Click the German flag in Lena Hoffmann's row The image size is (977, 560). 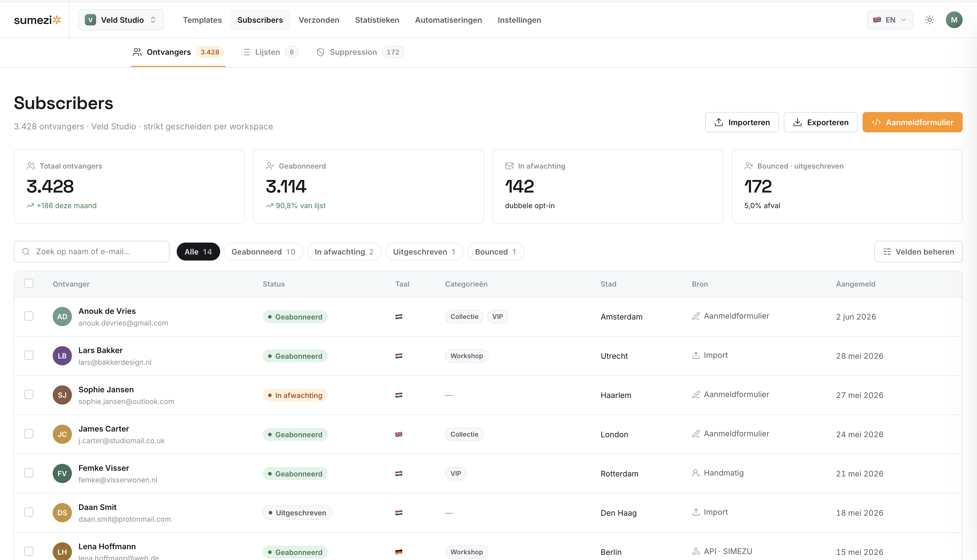point(398,552)
